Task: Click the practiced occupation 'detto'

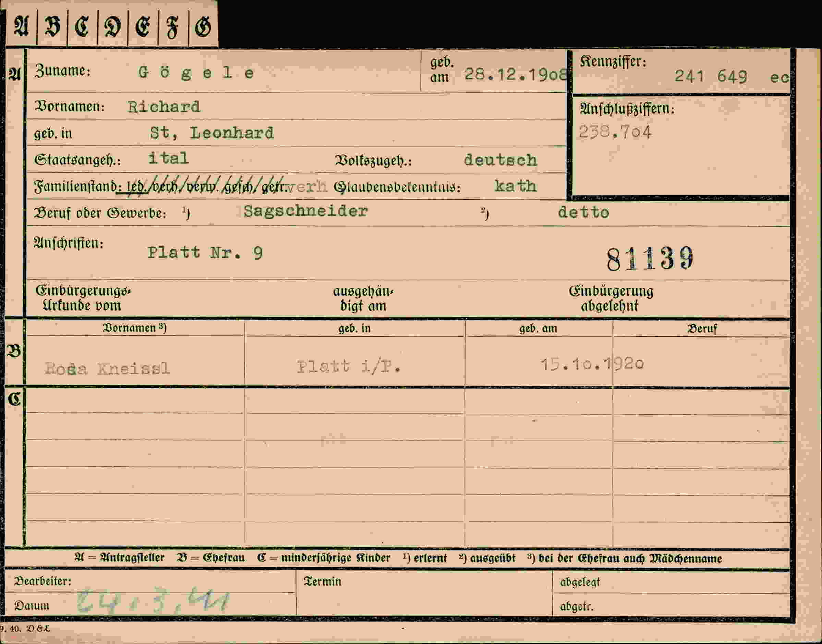Action: pos(583,213)
